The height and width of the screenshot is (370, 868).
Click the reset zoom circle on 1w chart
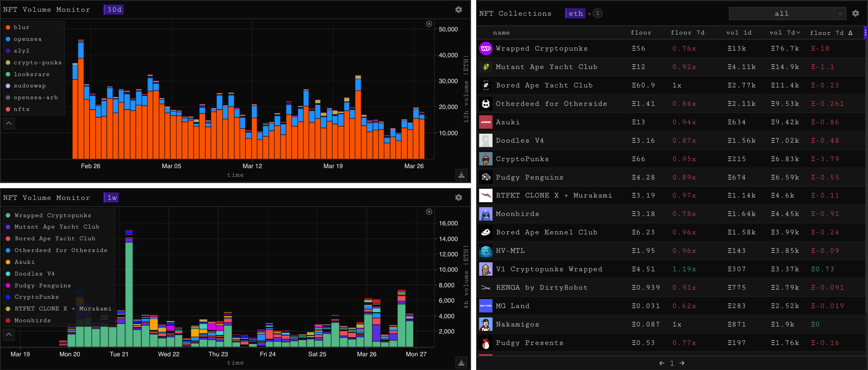(429, 212)
